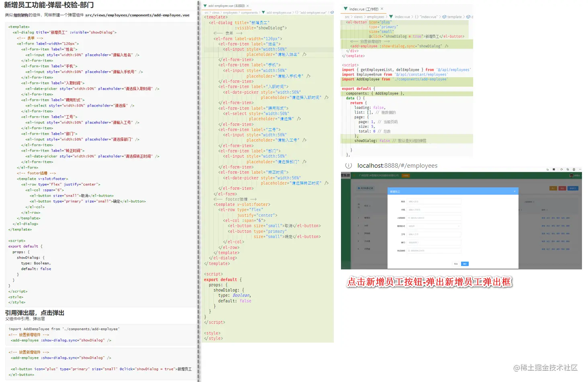The image size is (588, 382).
Task: Click the red export button on the page
Action: click(562, 188)
